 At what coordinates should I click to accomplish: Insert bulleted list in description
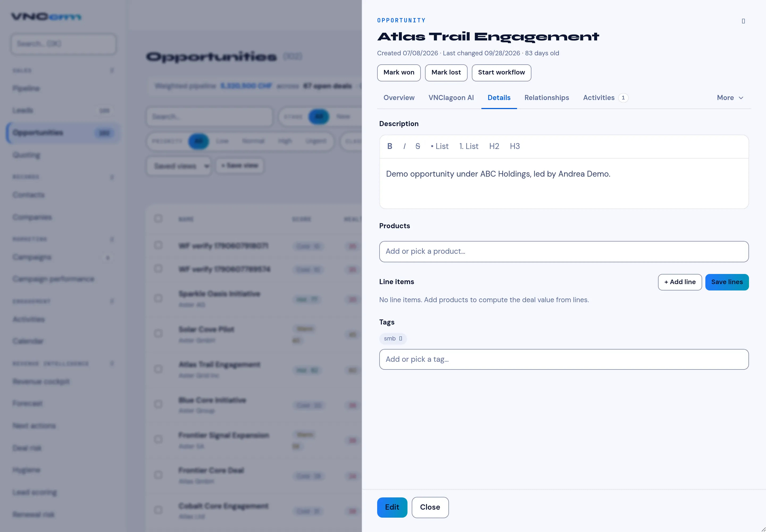click(439, 146)
